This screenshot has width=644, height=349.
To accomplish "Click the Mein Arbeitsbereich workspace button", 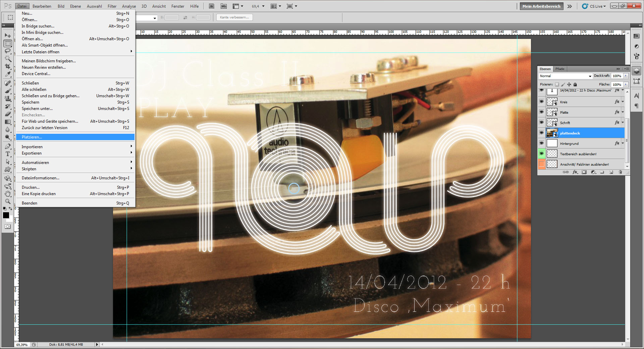I will point(541,6).
